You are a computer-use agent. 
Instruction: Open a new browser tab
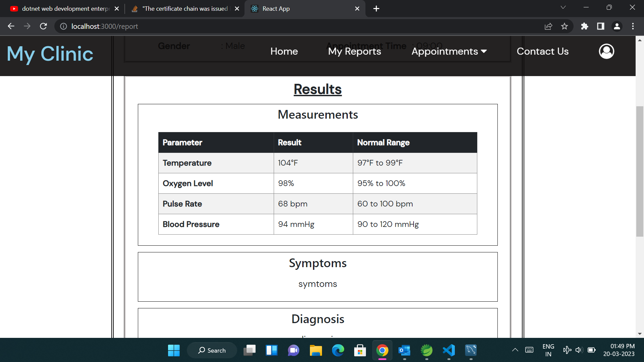(376, 8)
